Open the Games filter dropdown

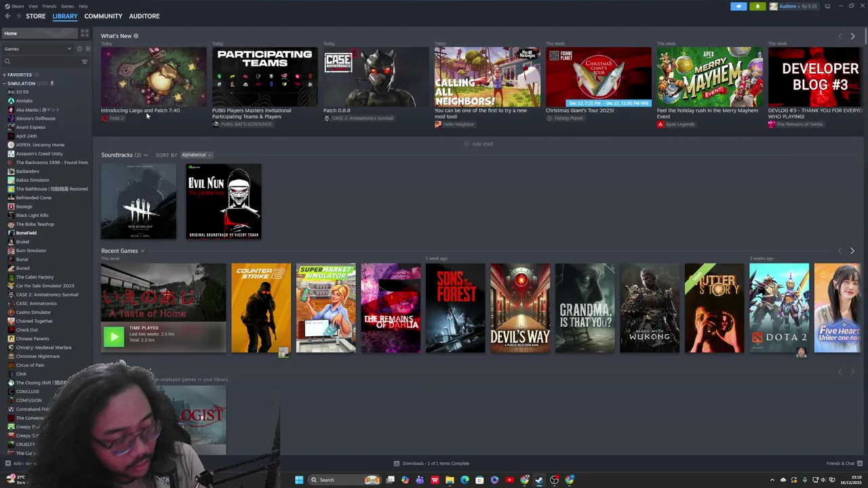tap(37, 49)
